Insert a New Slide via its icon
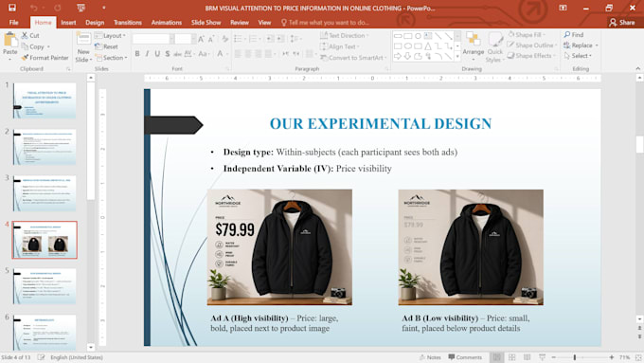 [83, 40]
